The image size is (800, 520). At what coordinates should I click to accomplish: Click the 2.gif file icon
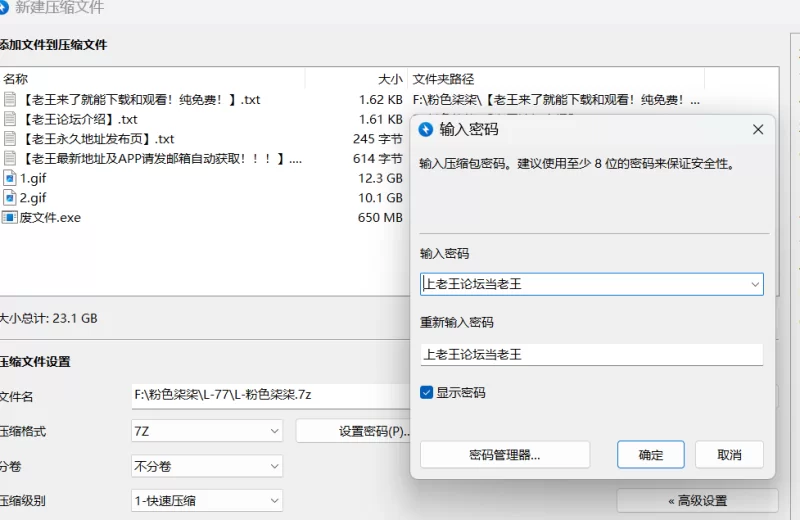(10, 198)
